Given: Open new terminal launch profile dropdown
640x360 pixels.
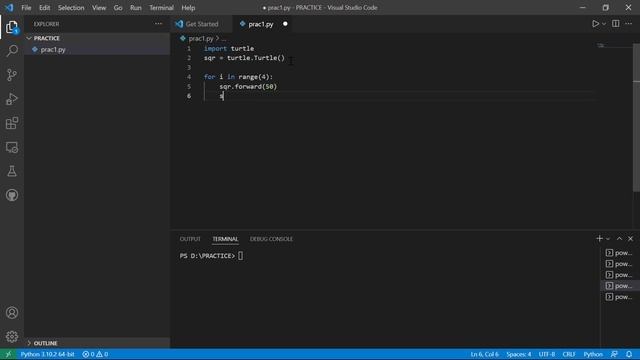Looking at the screenshot, I should click(x=608, y=238).
